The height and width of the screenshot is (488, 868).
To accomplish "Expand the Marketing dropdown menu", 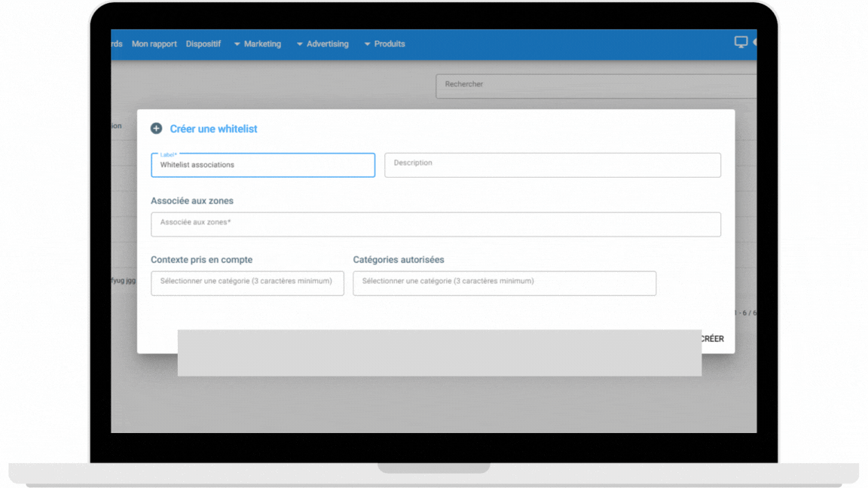I will [258, 44].
